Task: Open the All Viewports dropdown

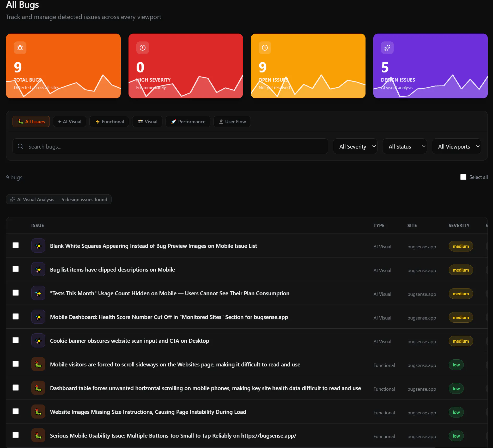Action: (x=456, y=146)
